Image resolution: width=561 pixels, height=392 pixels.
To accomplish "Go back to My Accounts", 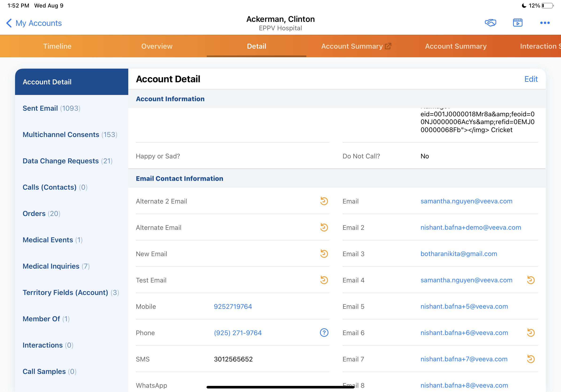I will click(x=34, y=23).
